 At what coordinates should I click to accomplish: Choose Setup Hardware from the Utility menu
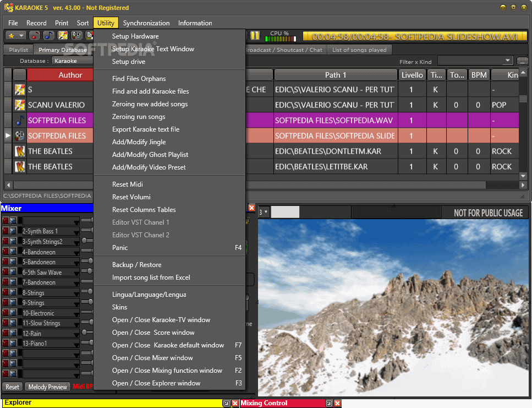click(135, 36)
